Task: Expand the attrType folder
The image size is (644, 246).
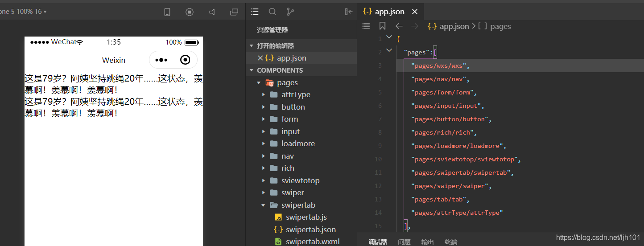Action: (264, 95)
